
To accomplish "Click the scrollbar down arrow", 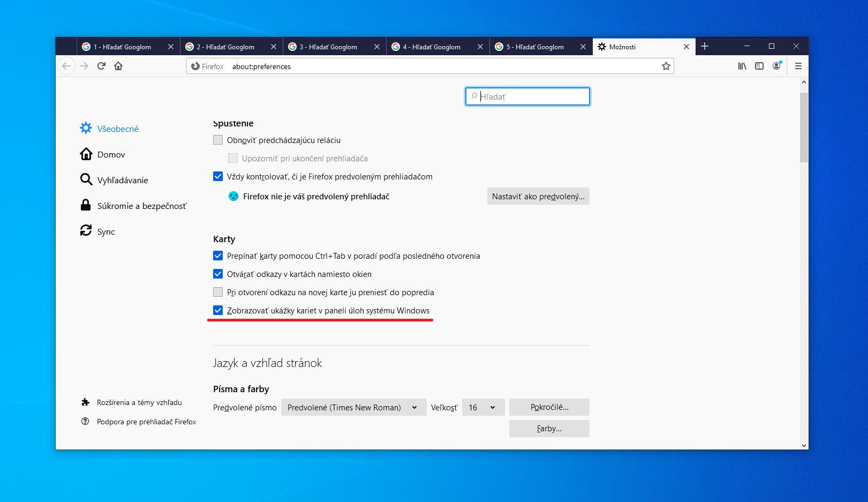I will tap(804, 445).
